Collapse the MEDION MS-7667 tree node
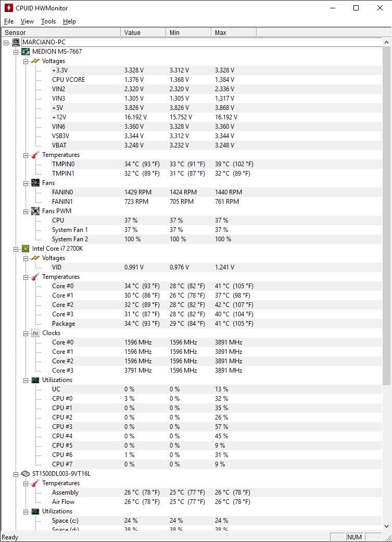Screen dimensions: 392x542 coord(16,52)
